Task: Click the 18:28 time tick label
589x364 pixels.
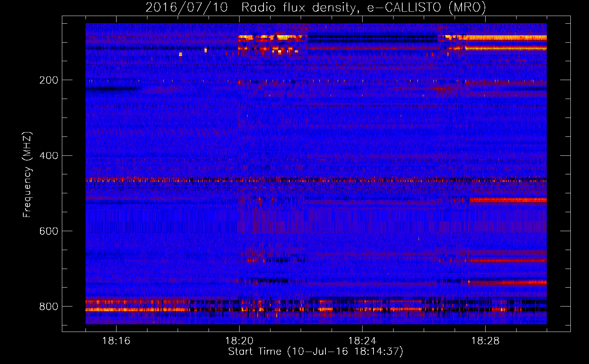Action: [485, 341]
